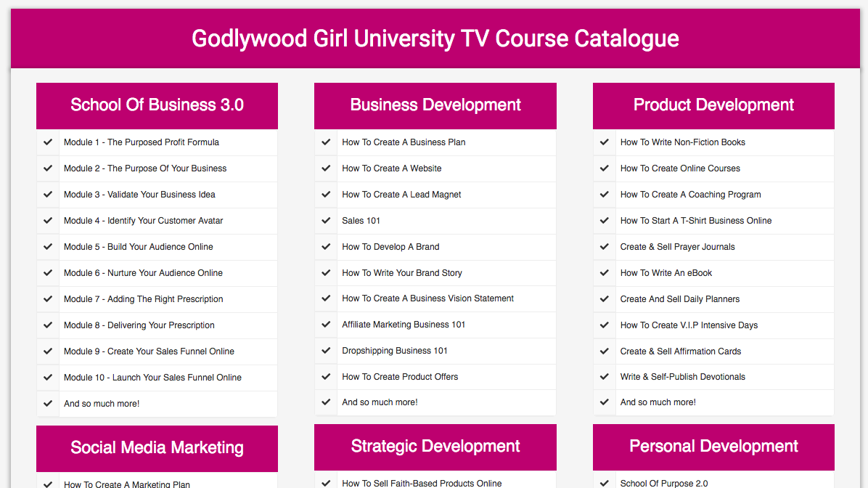
Task: Click the Godlywood Girl University TV Course Catalogue banner
Action: point(434,38)
